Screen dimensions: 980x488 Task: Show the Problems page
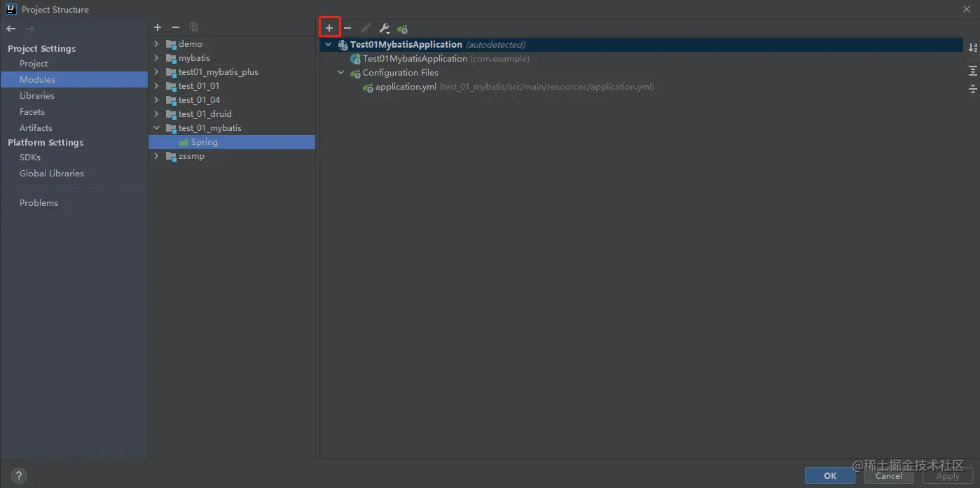pyautogui.click(x=39, y=203)
